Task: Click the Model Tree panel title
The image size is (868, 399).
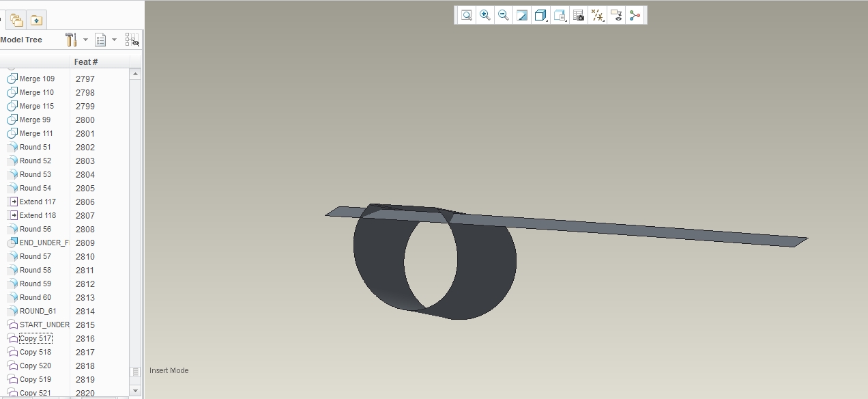Action: (x=21, y=40)
